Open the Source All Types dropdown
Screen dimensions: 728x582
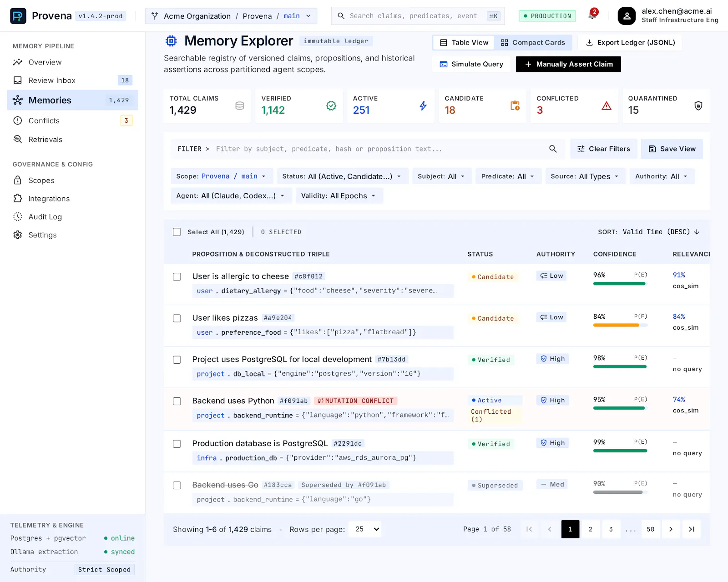586,176
